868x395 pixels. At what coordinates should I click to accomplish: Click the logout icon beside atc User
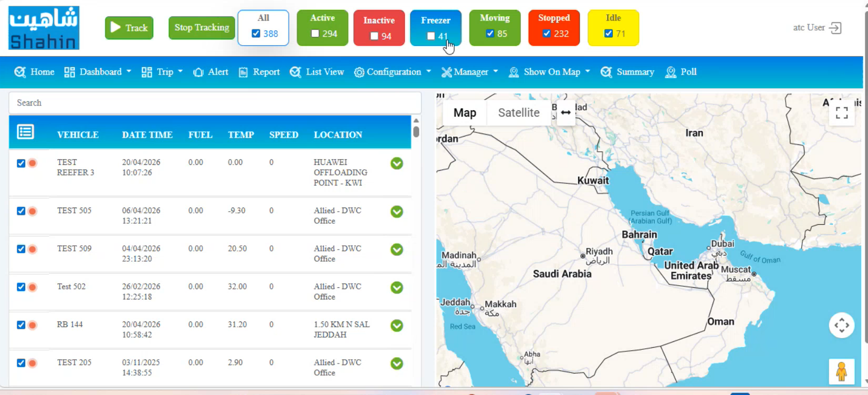click(835, 28)
